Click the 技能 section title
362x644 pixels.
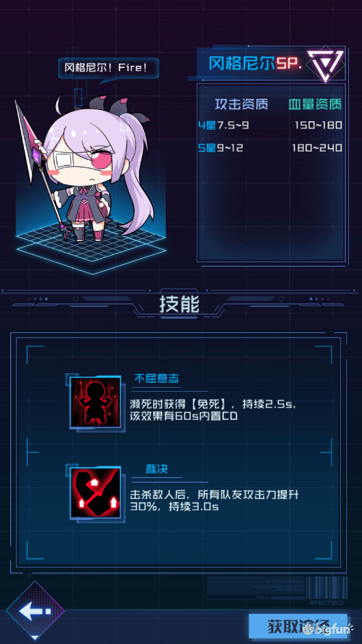click(x=180, y=305)
